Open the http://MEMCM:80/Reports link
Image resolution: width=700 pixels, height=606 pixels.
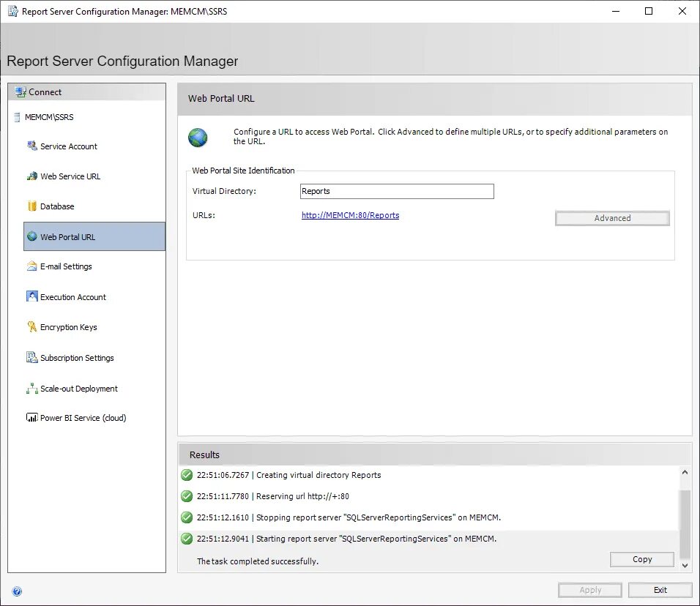(x=350, y=215)
